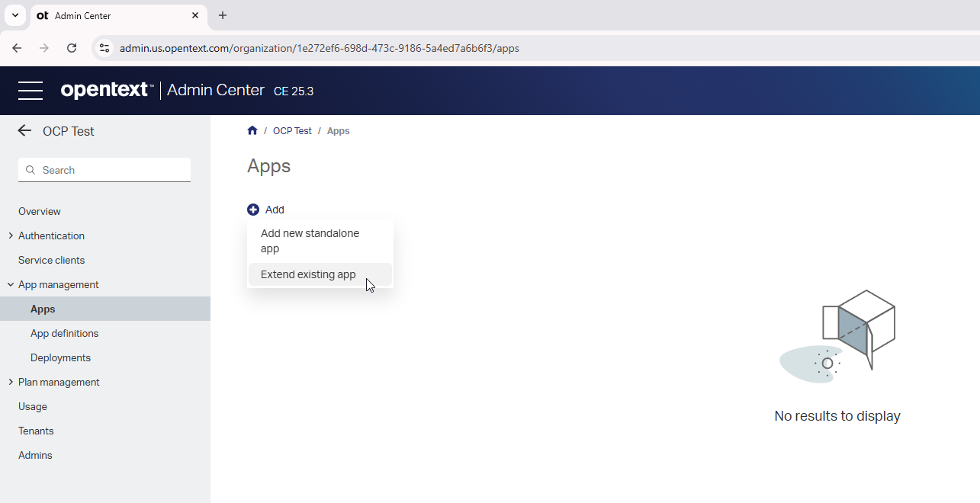Image resolution: width=980 pixels, height=503 pixels.
Task: Open the Admins page
Action: (x=35, y=455)
